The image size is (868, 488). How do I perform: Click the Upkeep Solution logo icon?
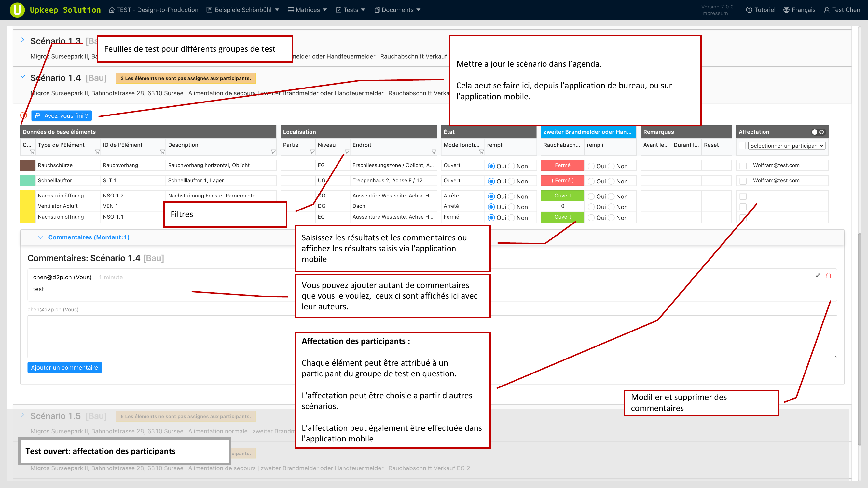tap(17, 10)
